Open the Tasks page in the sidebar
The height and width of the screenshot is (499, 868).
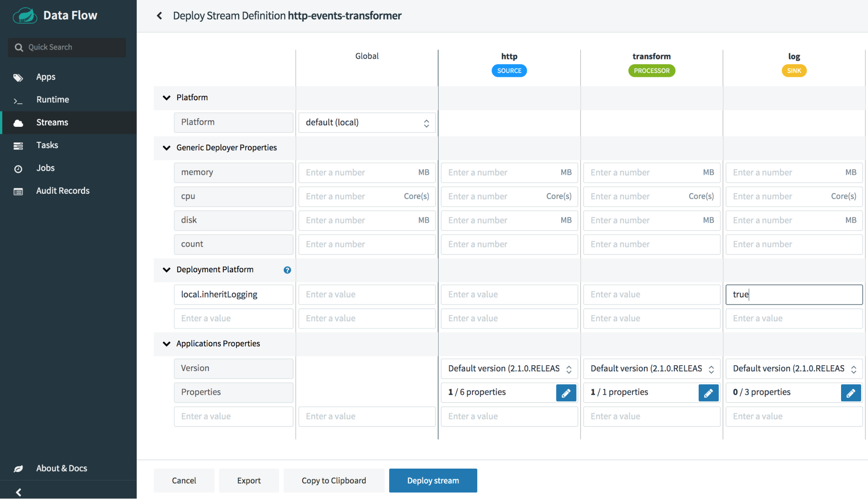click(x=47, y=145)
